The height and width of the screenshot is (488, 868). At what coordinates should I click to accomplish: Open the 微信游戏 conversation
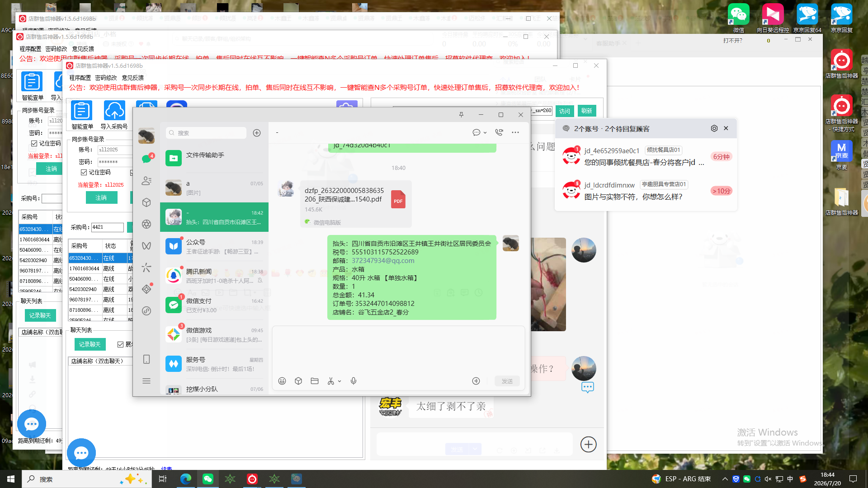tap(214, 334)
